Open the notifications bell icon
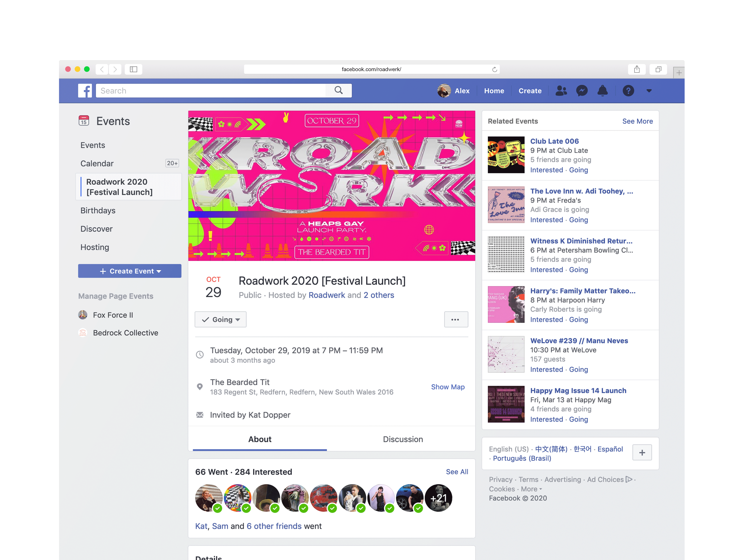The image size is (747, 560). point(602,91)
